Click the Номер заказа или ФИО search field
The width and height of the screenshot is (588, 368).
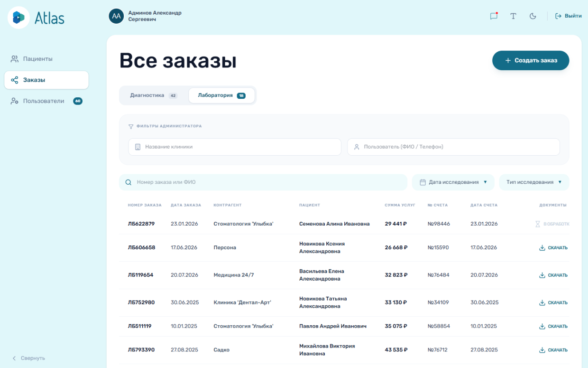[x=263, y=182]
